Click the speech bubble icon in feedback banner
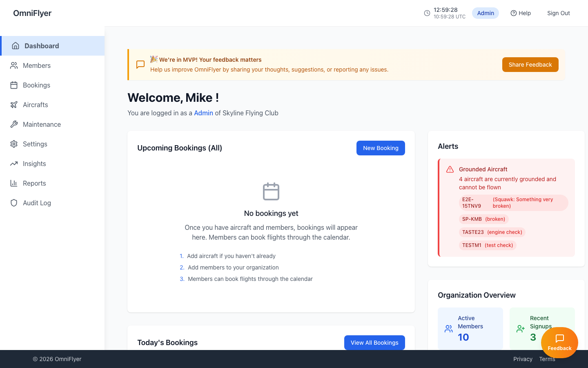This screenshot has width=588, height=368. (x=140, y=65)
